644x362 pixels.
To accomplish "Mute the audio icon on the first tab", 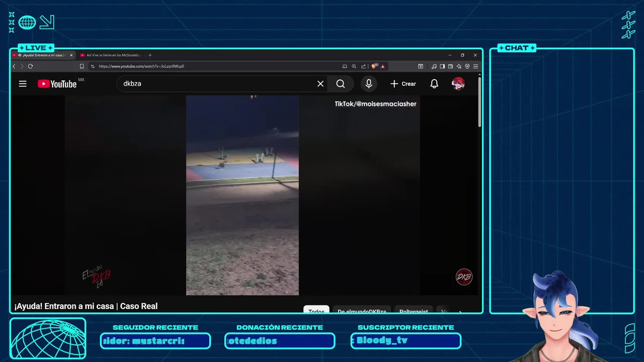I will pos(20,55).
